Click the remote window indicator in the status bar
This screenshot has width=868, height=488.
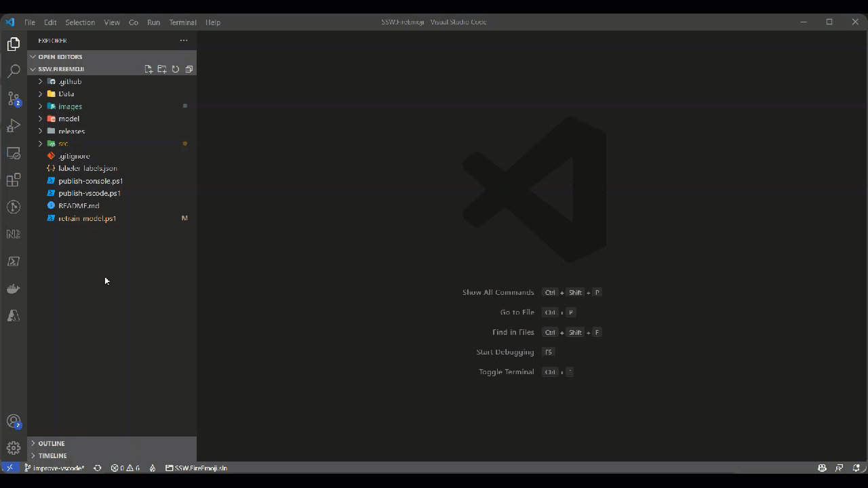tap(9, 468)
